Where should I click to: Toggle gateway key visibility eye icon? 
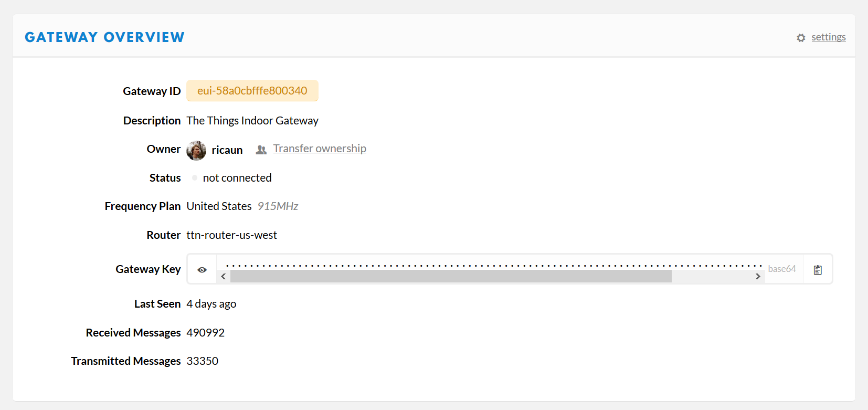click(202, 269)
